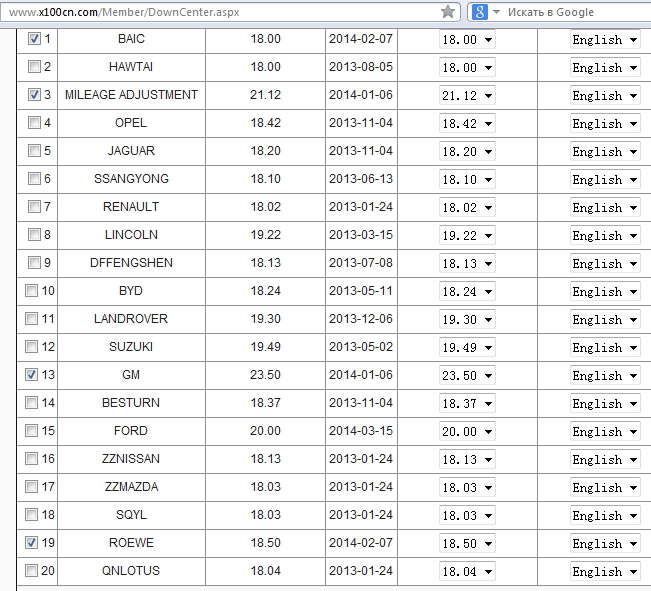Click the FORD date 2014-03-15
Viewport: 651px width, 591px height.
point(361,431)
